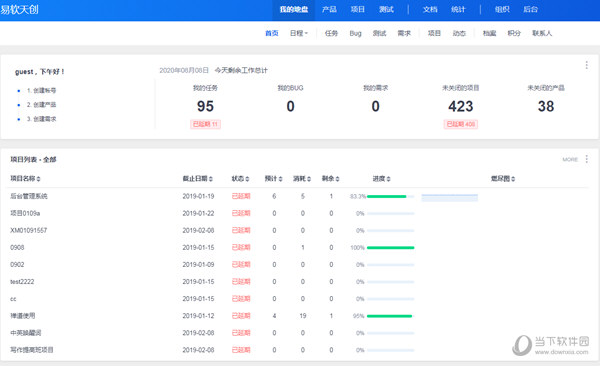This screenshot has height=366, width=600.
Task: Open the 后台管理系统 project
Action: (x=29, y=196)
